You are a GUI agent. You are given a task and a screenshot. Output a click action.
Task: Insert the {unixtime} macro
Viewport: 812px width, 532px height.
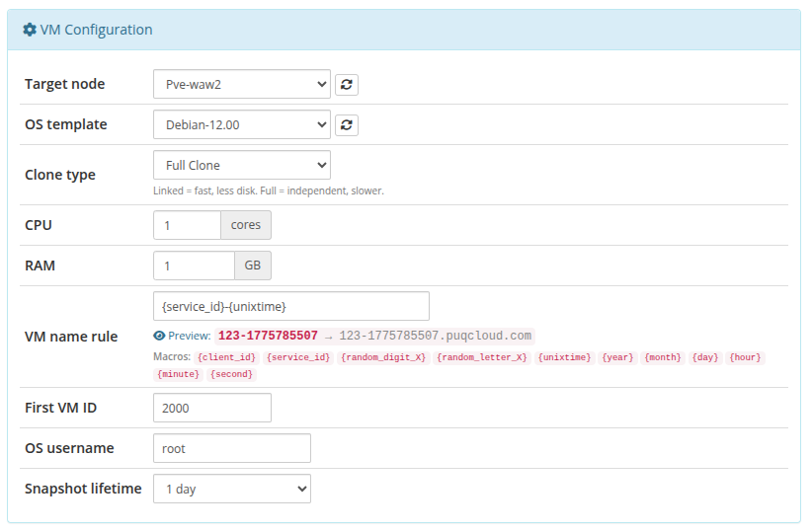coord(564,357)
